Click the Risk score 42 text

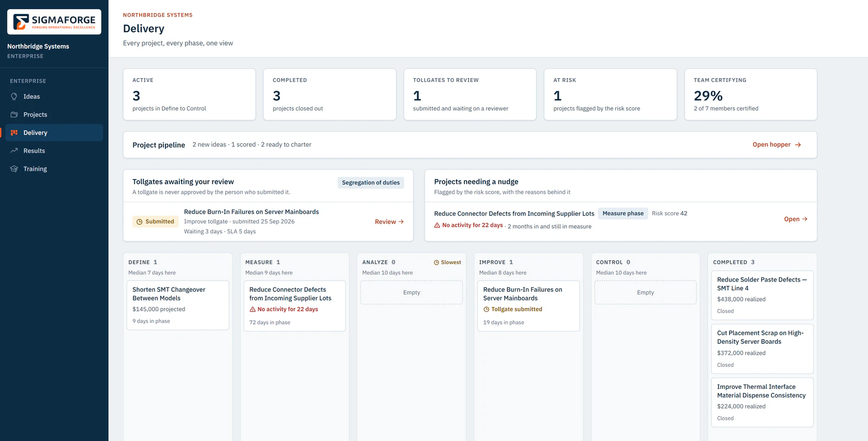(669, 213)
